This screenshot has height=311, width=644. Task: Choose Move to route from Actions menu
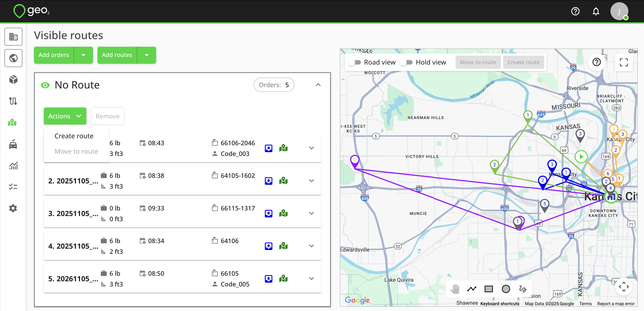(x=76, y=151)
